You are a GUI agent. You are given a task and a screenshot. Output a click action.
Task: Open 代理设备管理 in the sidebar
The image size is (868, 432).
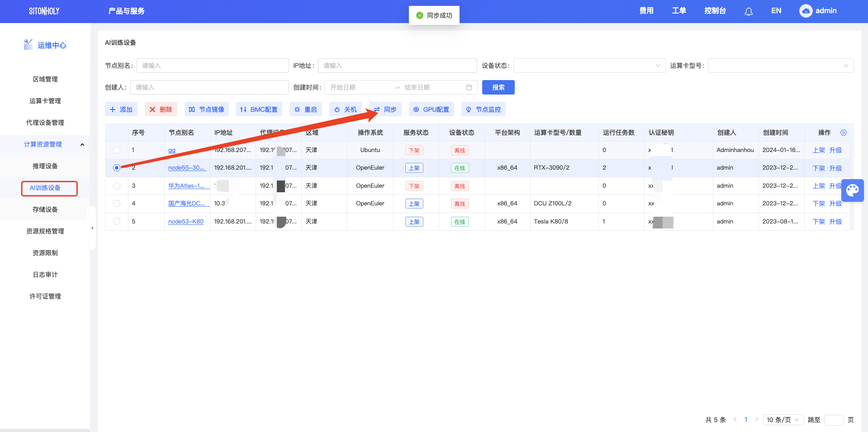[45, 123]
